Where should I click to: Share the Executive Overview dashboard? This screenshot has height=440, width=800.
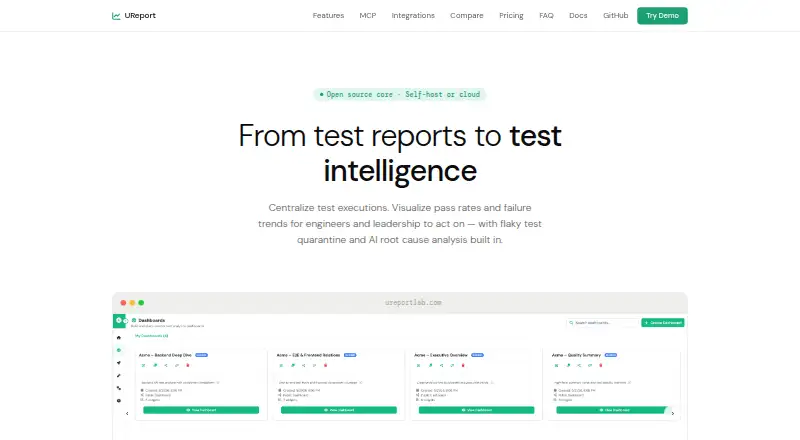[441, 365]
